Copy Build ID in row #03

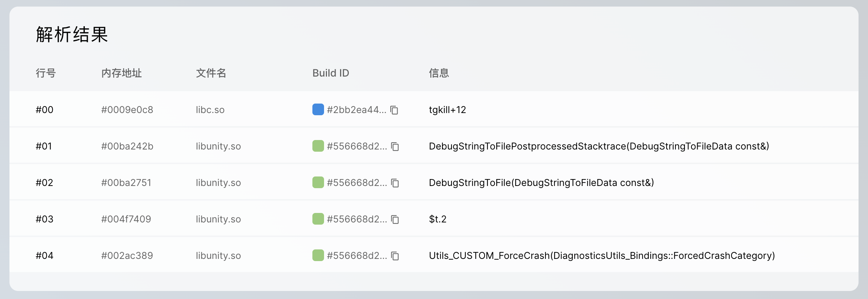click(x=395, y=220)
